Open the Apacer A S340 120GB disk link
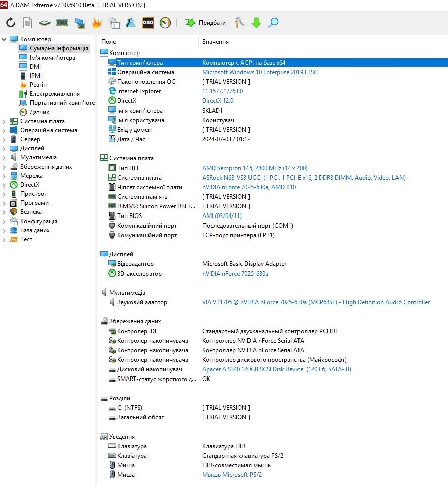This screenshot has height=486, width=448. tap(276, 369)
